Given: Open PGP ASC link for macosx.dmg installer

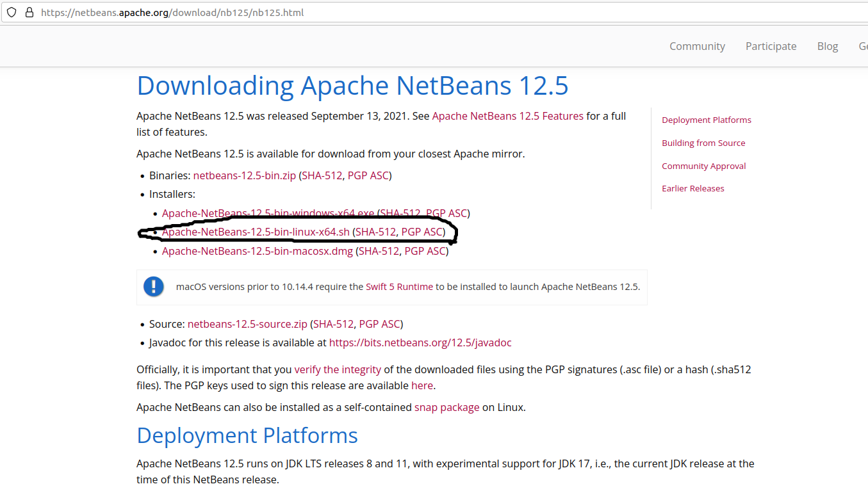Looking at the screenshot, I should (x=425, y=251).
